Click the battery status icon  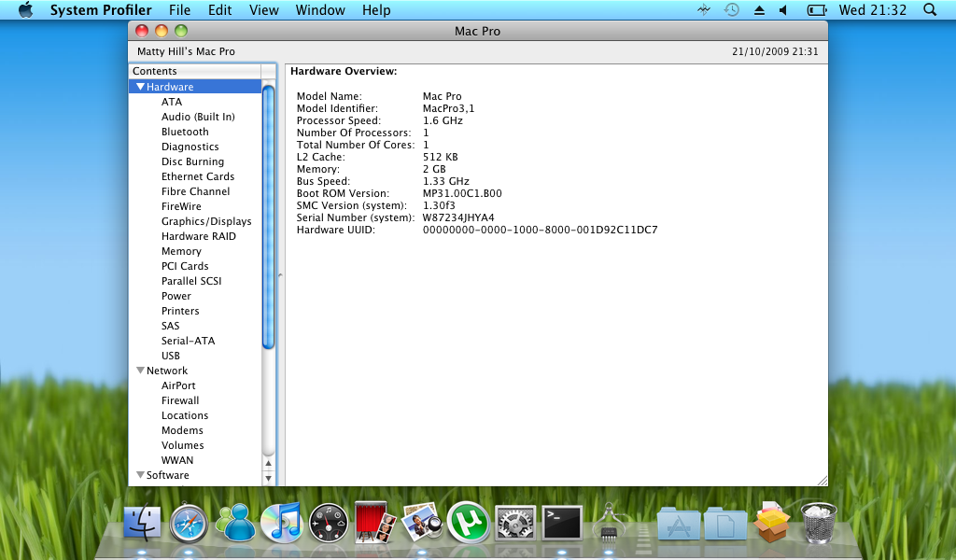(x=816, y=9)
